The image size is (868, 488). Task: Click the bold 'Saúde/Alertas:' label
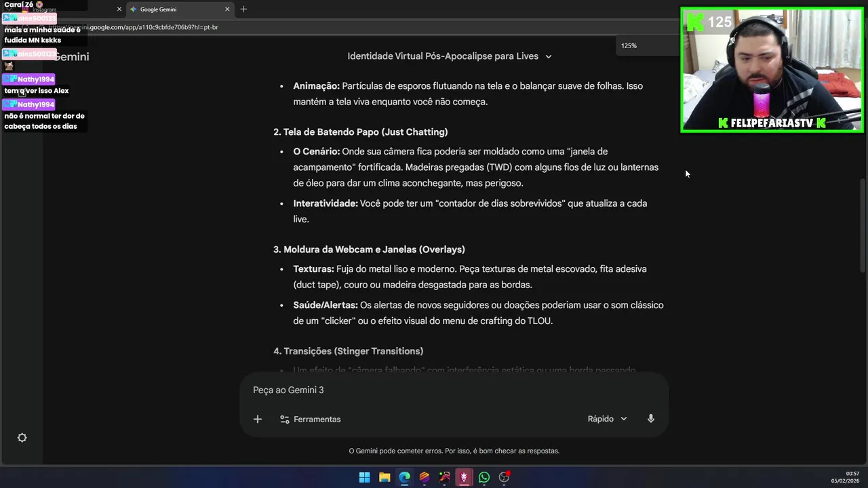click(325, 305)
